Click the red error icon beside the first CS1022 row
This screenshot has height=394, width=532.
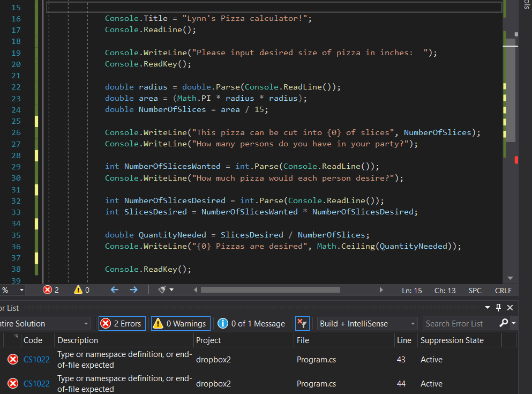click(12, 359)
